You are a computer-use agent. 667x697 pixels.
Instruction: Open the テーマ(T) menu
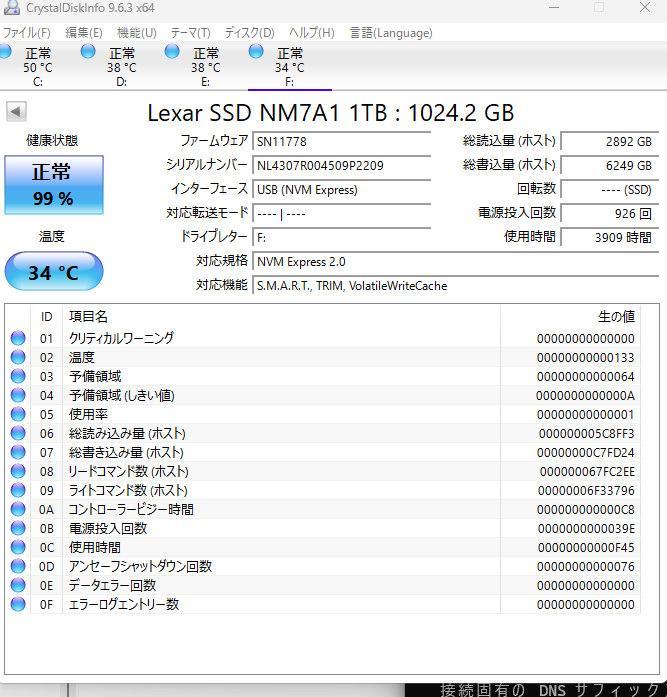(x=190, y=33)
